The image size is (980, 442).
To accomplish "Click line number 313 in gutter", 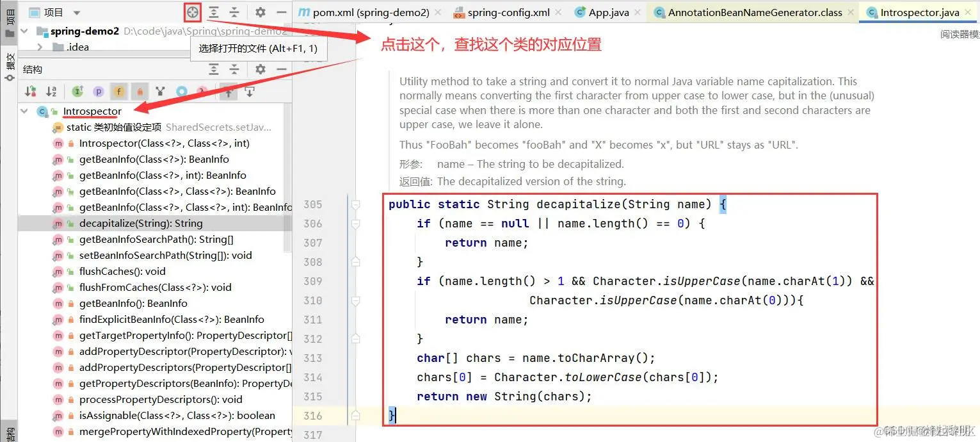I will (313, 358).
